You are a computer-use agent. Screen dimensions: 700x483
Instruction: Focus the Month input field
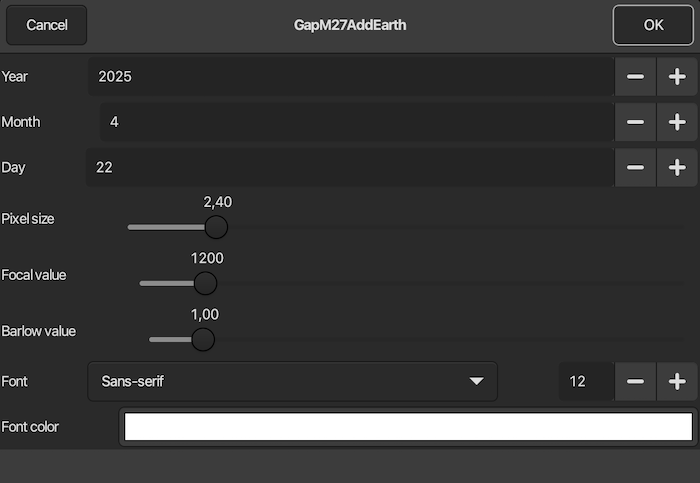click(355, 122)
